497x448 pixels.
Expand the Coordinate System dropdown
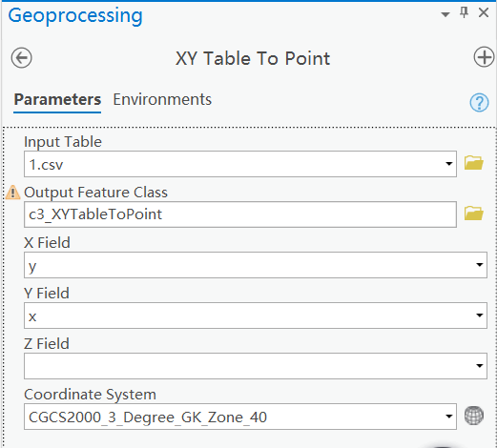[449, 417]
